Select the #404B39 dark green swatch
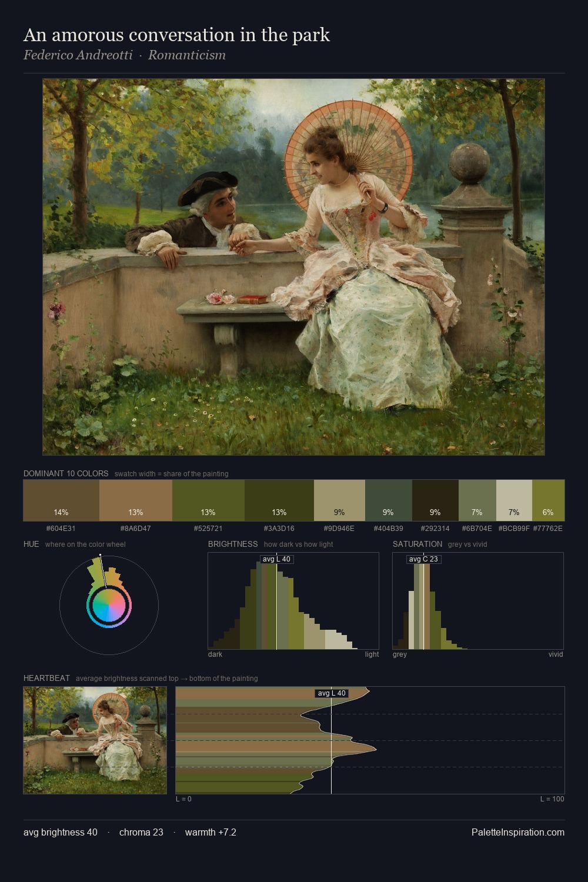The image size is (588, 882). coord(389,500)
